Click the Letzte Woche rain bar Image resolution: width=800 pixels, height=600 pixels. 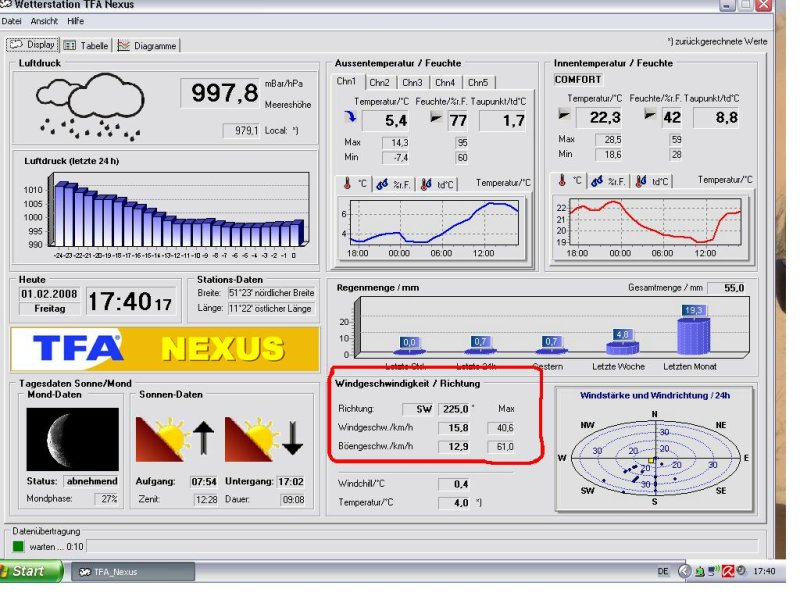tap(622, 346)
